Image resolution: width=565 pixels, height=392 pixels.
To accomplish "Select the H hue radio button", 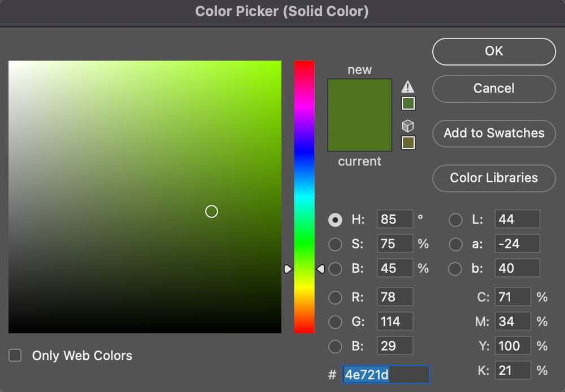I will [x=335, y=219].
